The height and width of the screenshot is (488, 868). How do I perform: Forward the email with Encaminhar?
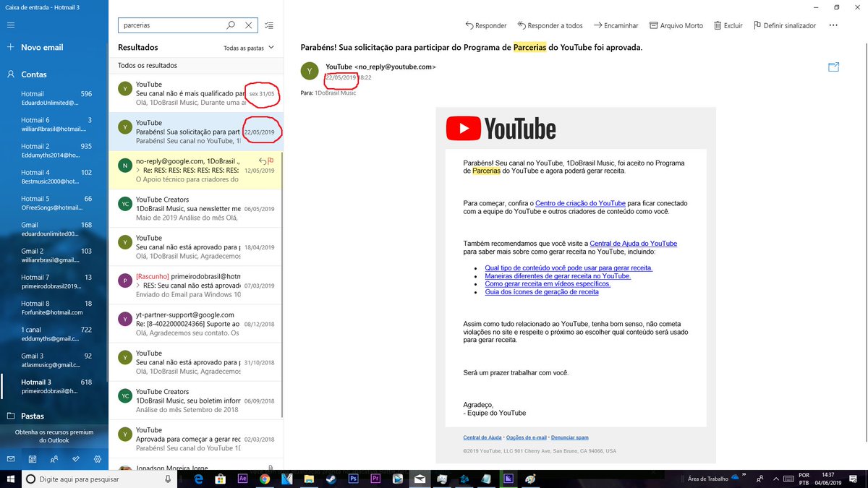coord(616,25)
